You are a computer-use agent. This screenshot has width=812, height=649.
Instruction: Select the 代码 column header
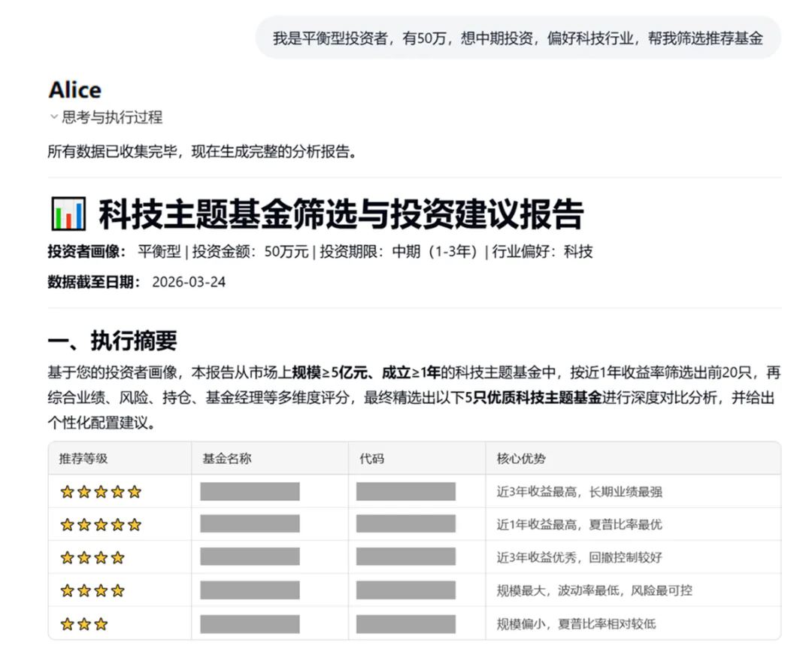371,458
